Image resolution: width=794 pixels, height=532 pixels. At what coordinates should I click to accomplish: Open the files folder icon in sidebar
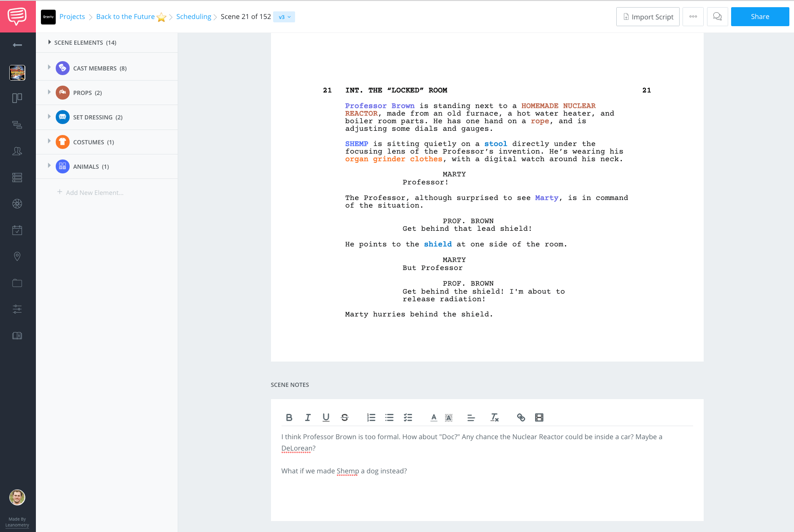pos(17,283)
